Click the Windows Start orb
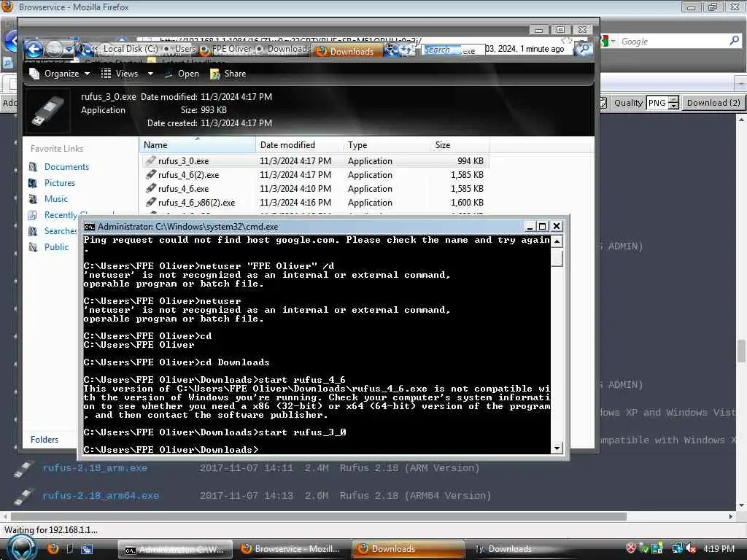747x560 pixels. tap(21, 548)
